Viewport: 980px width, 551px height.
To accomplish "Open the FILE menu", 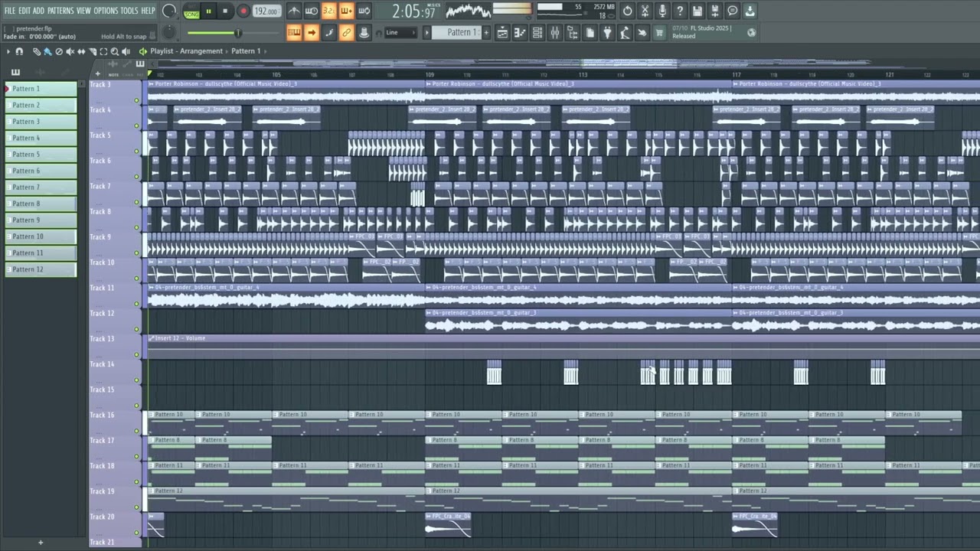I will click(x=10, y=11).
